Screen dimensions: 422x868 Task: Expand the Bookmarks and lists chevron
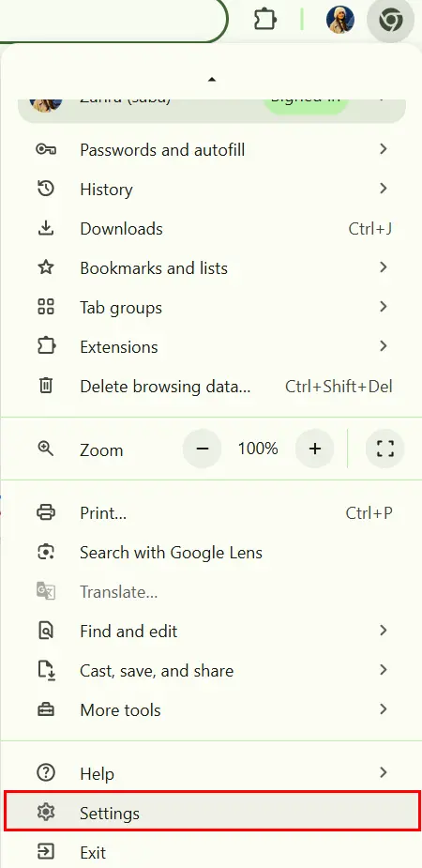click(384, 267)
